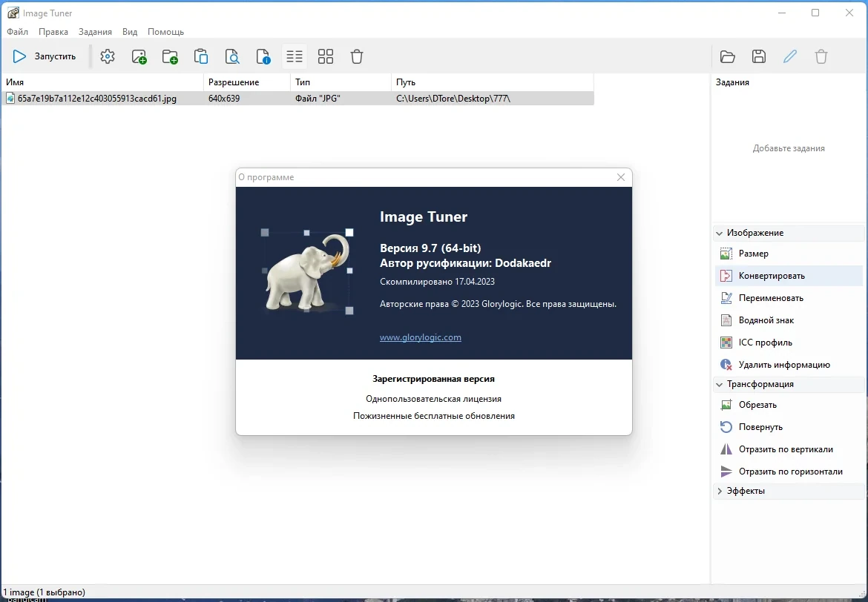The image size is (868, 602).
Task: Add the Конвертировать task
Action: click(789, 276)
